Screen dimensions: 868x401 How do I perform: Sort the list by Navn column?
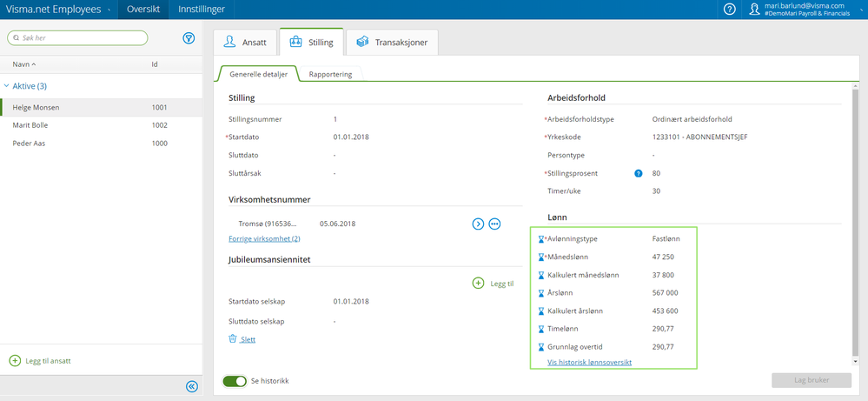click(x=23, y=64)
